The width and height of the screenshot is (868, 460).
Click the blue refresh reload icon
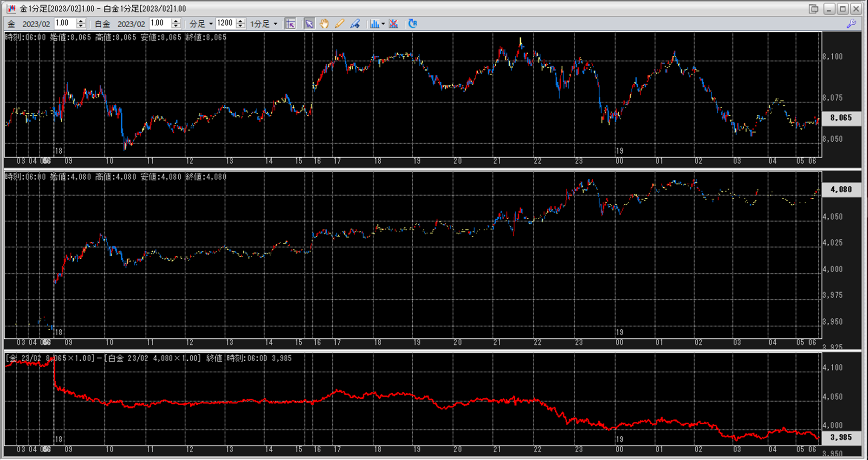413,24
